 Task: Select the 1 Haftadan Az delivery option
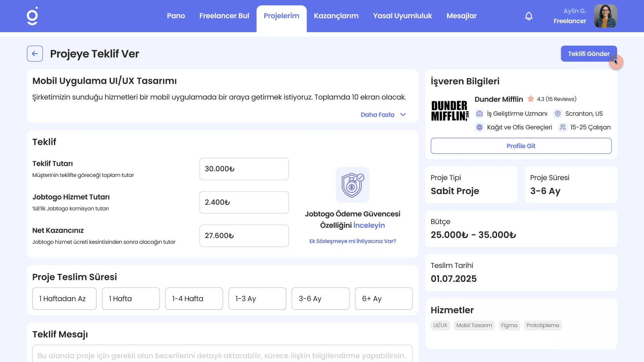(x=64, y=299)
